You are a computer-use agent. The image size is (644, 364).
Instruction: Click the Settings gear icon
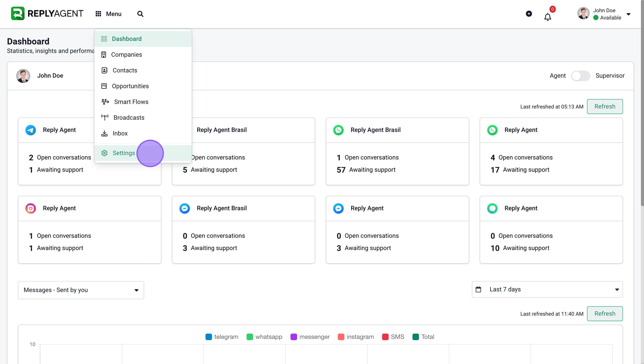click(104, 153)
